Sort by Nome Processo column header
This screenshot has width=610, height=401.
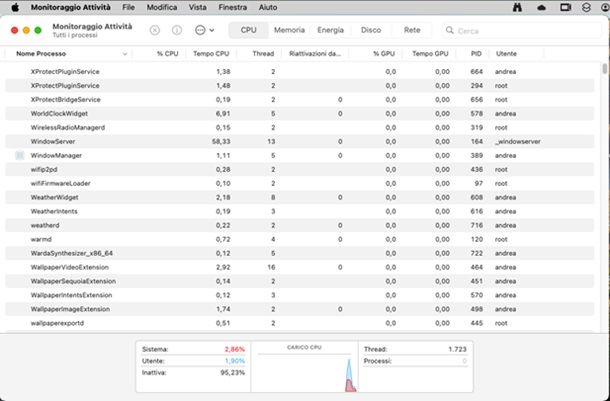(x=41, y=54)
